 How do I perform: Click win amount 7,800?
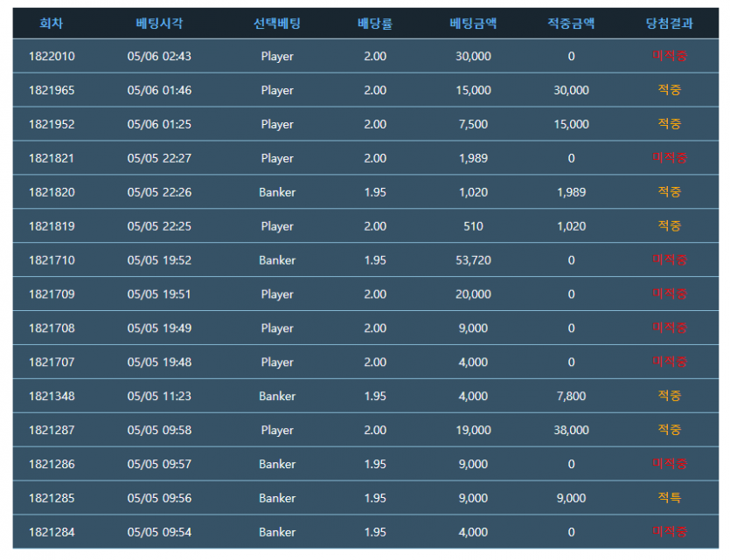point(571,396)
